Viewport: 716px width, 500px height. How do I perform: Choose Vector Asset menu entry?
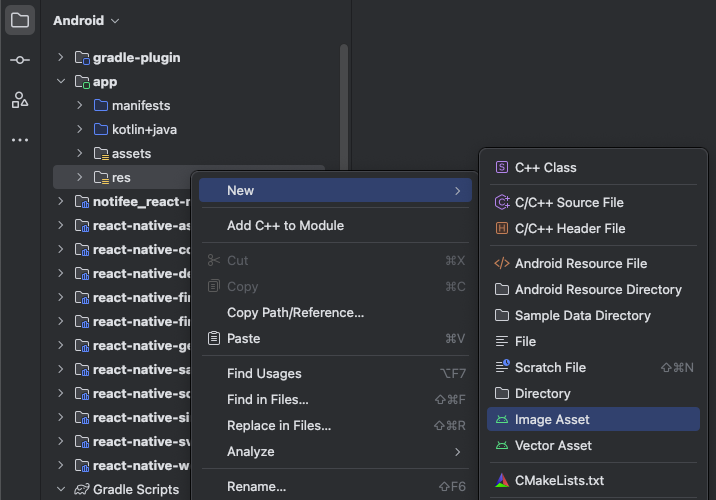tap(553, 446)
